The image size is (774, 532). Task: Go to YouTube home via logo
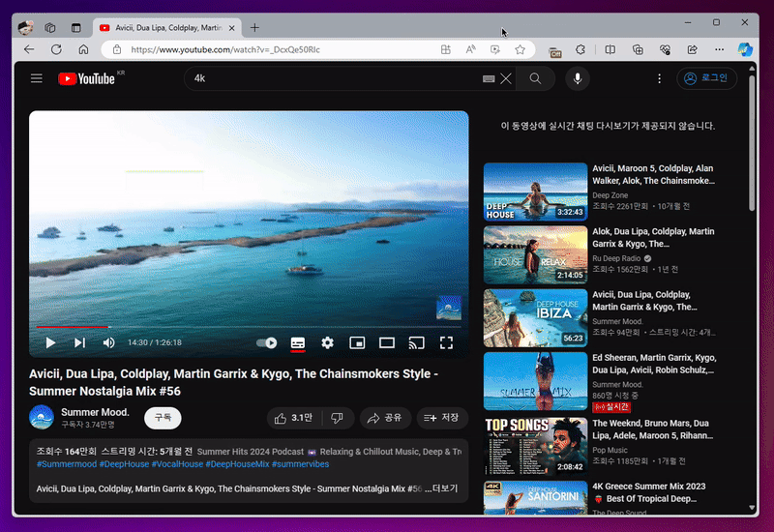[86, 78]
